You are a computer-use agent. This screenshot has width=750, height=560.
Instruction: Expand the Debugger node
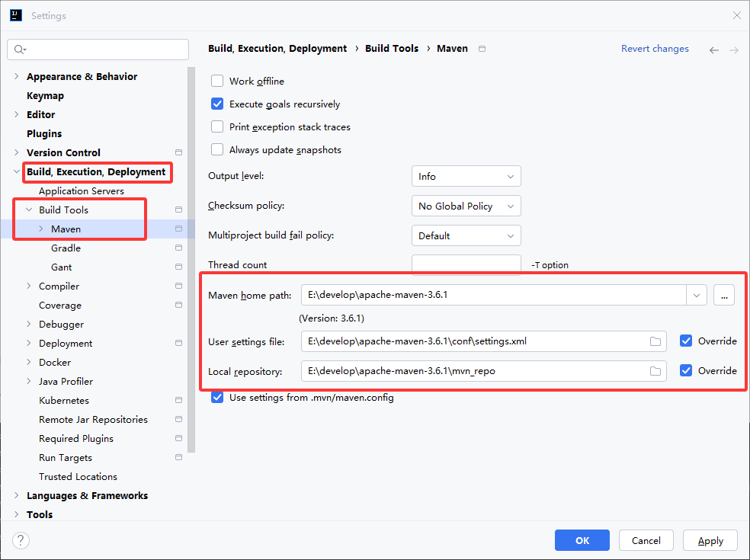pos(29,325)
